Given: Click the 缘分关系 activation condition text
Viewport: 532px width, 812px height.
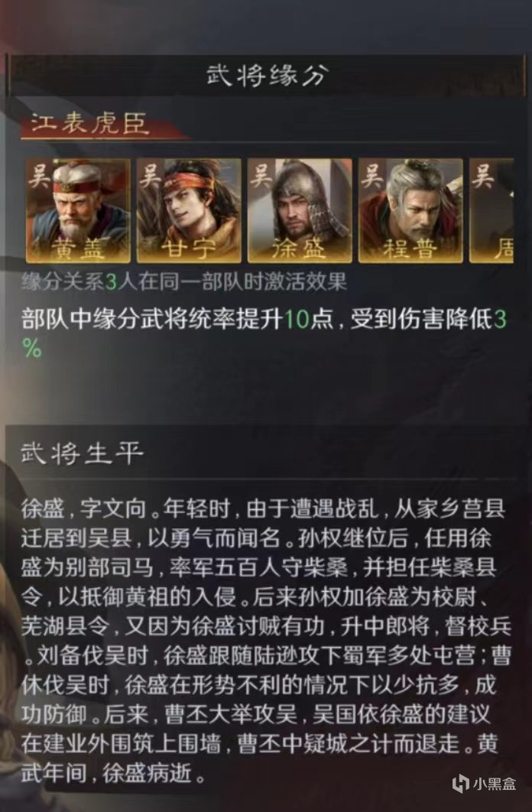Looking at the screenshot, I should [x=183, y=282].
